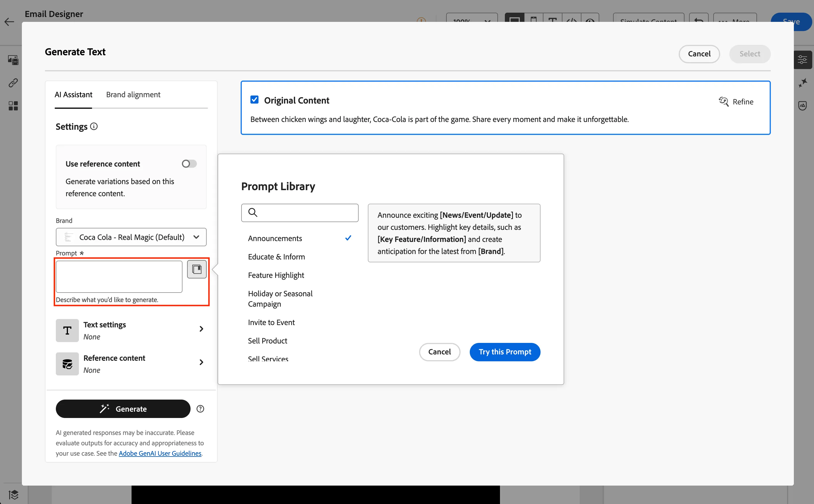Switch to the Brand alignment tab
Viewport: 814px width, 504px height.
tap(133, 95)
